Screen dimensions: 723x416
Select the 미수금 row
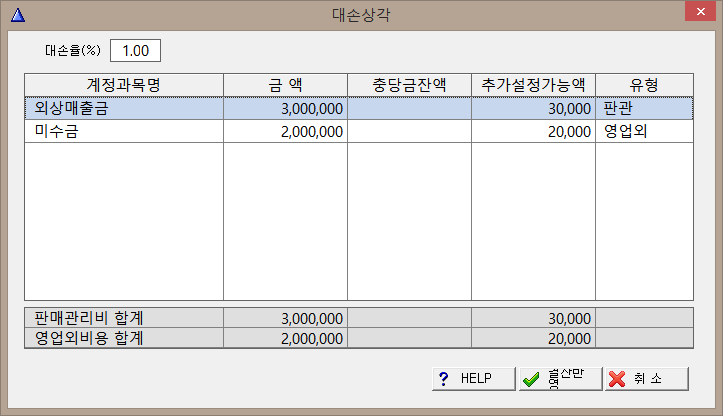tap(359, 131)
